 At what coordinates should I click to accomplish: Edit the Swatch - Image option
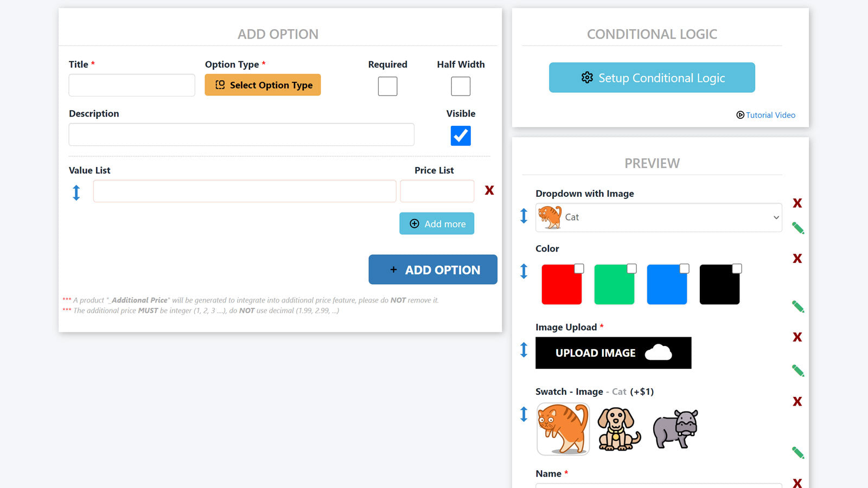pos(797,453)
